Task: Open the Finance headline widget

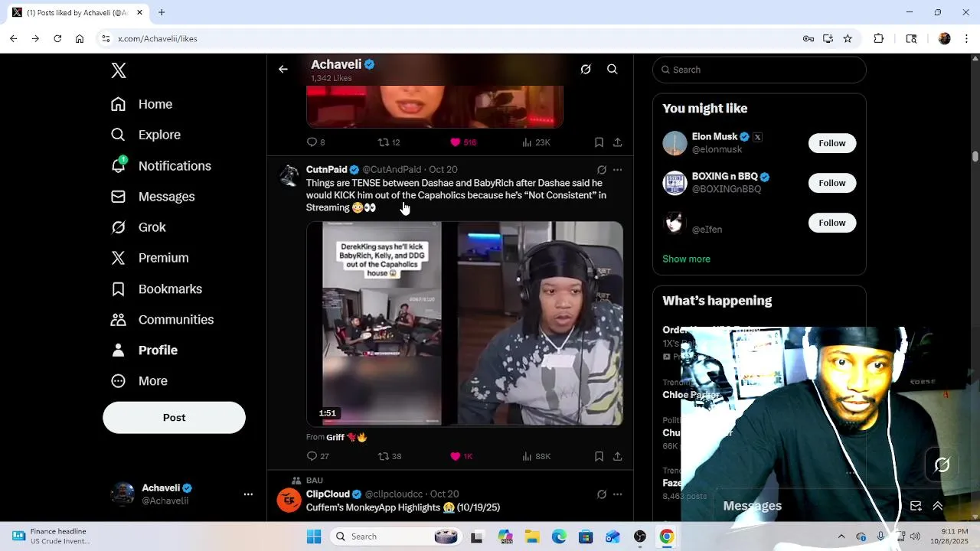Action: pos(52,536)
